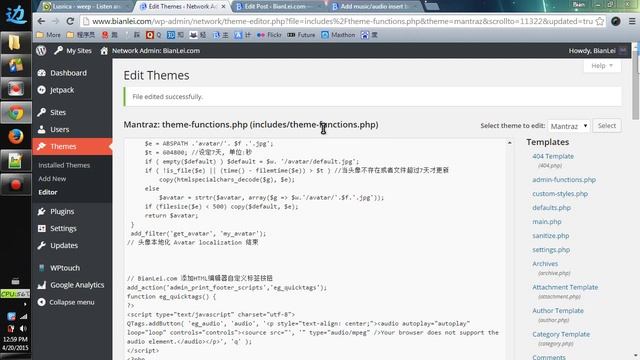Open the More bookmarks folder
Viewport: 640px width, 360px height.
coord(48,35)
